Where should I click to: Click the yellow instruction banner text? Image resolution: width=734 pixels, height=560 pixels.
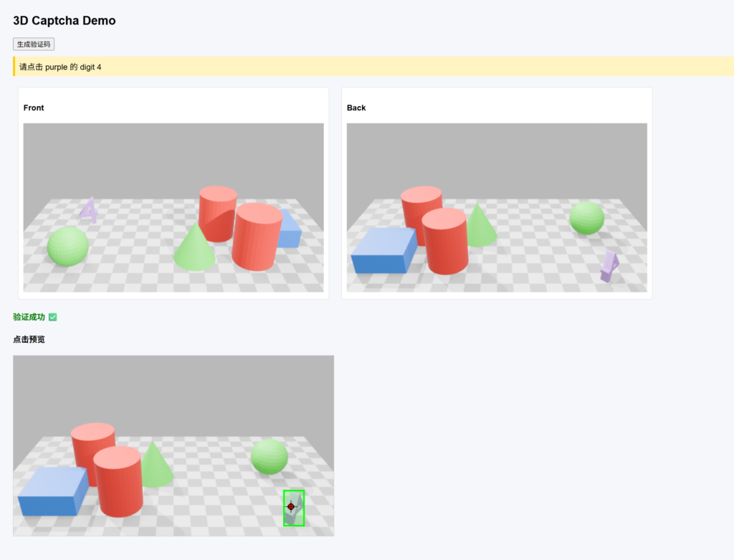pos(60,67)
